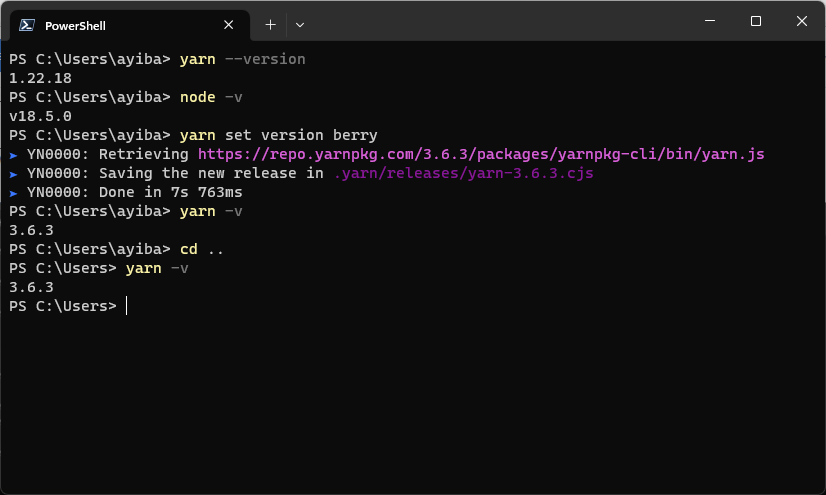
Task: Click the blue arrow beside Done line
Action: coord(14,193)
